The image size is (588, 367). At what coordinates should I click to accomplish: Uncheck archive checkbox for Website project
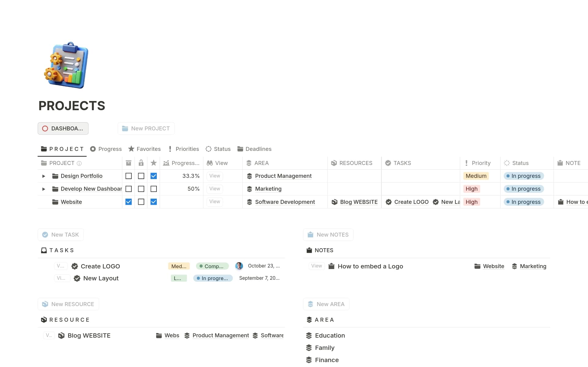coord(129,202)
